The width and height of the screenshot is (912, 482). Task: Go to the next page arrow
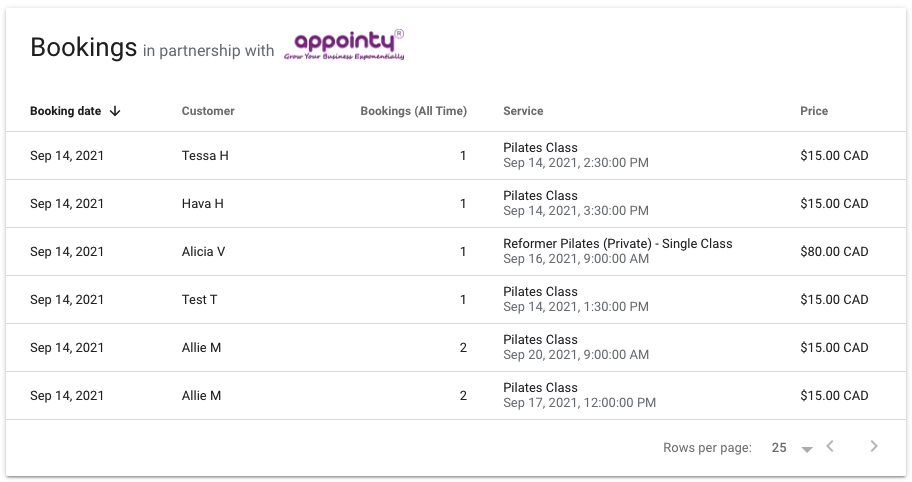(x=873, y=447)
